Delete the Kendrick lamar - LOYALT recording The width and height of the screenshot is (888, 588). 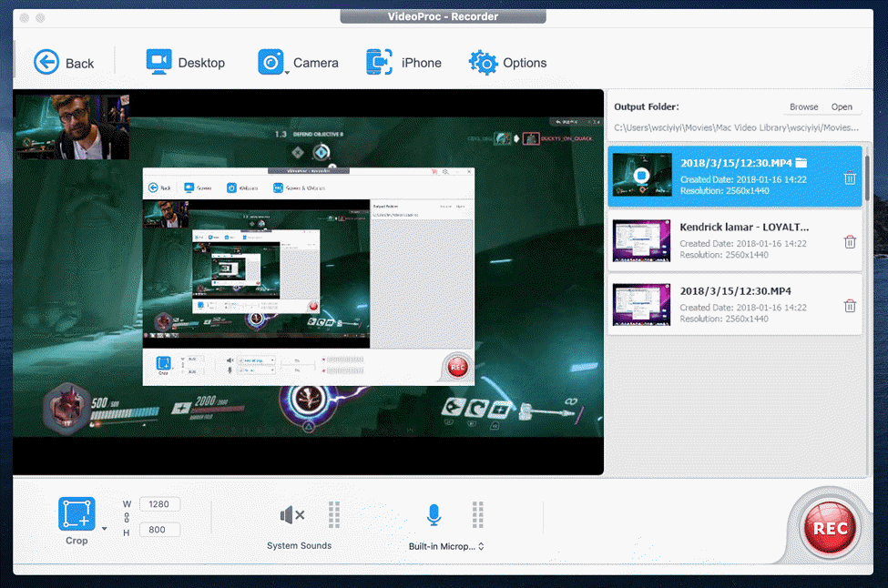tap(850, 242)
